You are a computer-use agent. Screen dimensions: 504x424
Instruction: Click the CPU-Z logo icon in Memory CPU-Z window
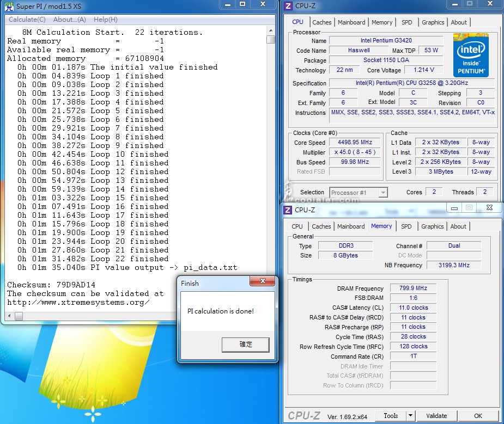coord(288,210)
